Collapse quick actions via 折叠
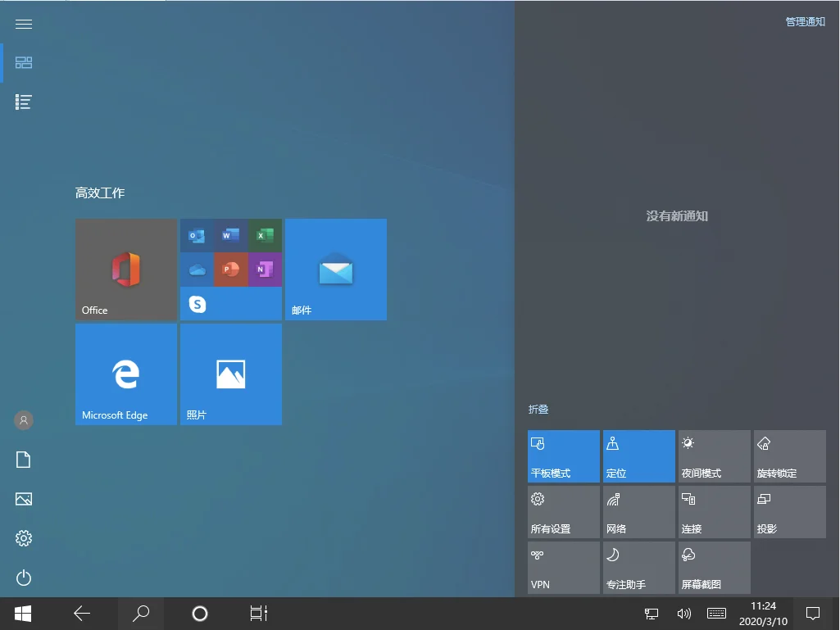840x630 pixels. point(538,410)
